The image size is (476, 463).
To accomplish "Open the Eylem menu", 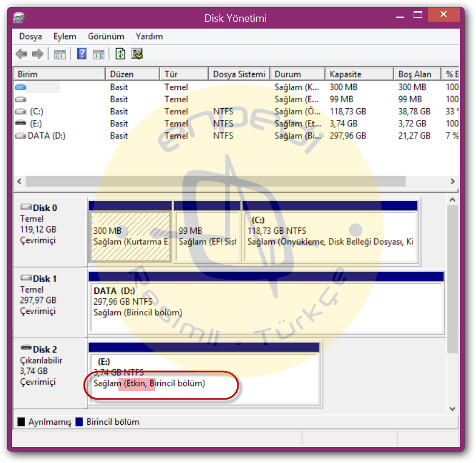I will click(x=65, y=36).
